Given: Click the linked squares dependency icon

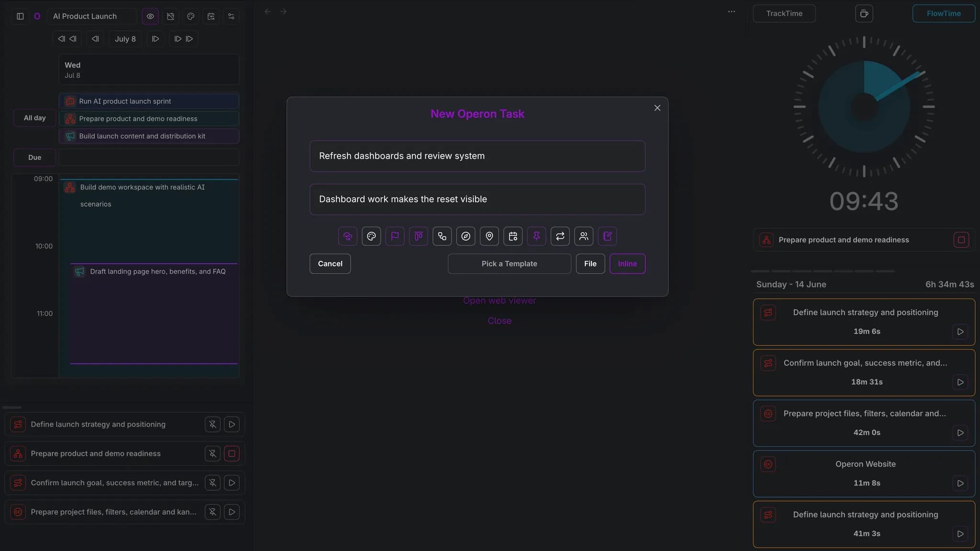Looking at the screenshot, I should (442, 236).
